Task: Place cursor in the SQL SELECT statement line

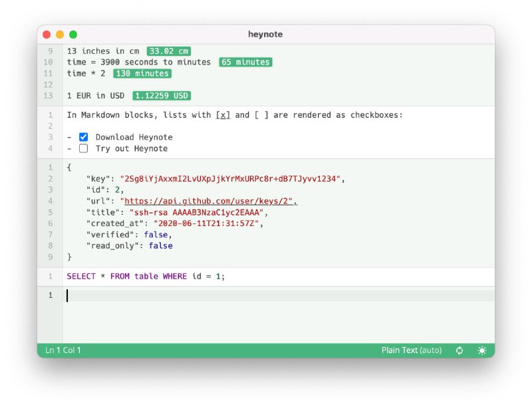Action: tap(146, 276)
